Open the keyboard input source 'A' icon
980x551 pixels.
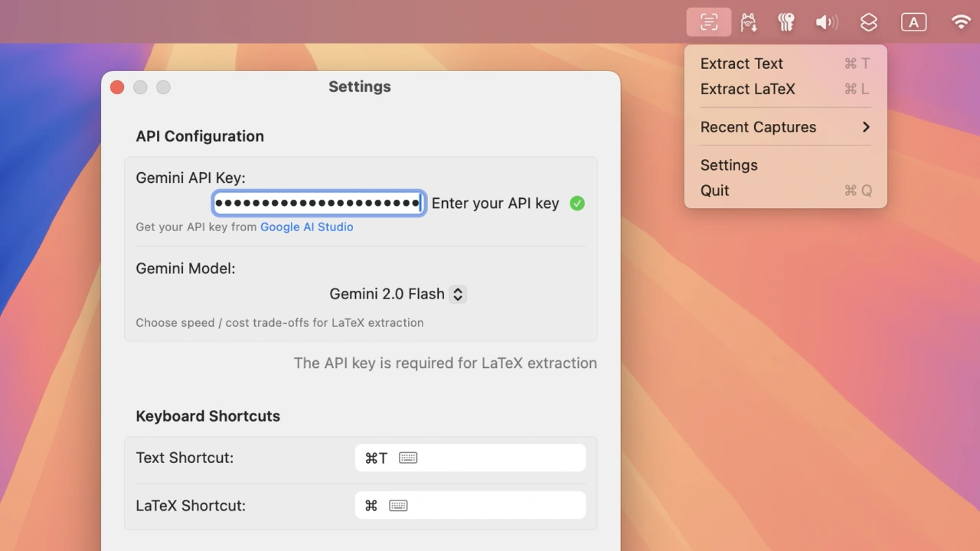913,22
